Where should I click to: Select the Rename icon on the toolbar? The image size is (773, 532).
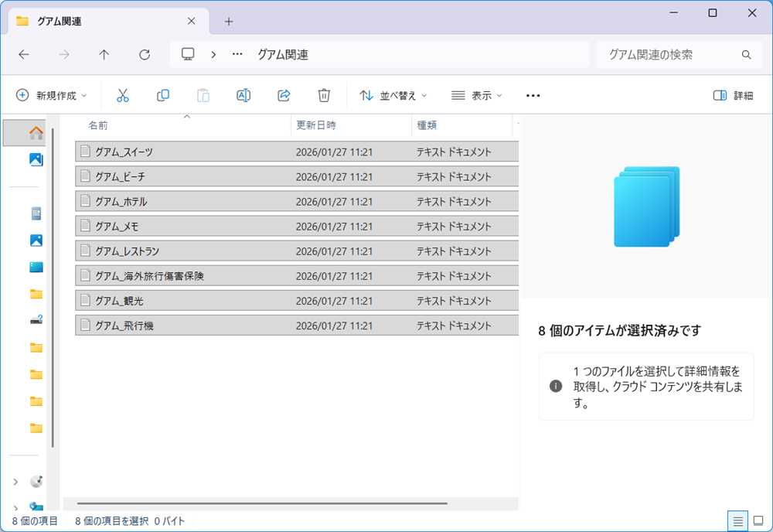tap(243, 95)
